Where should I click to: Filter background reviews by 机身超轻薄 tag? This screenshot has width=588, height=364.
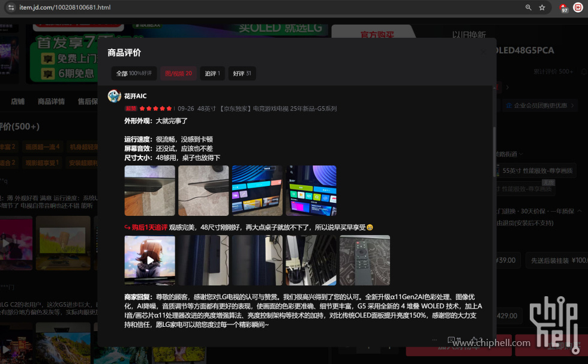pyautogui.click(x=83, y=146)
